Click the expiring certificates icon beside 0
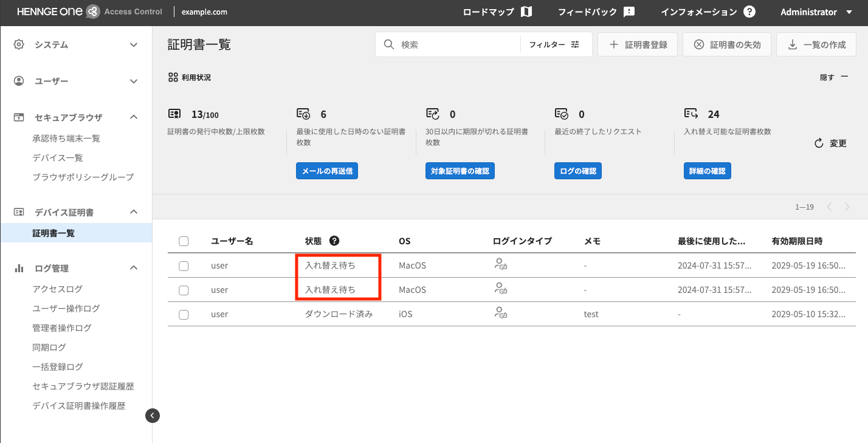Image resolution: width=868 pixels, height=443 pixels. click(433, 114)
